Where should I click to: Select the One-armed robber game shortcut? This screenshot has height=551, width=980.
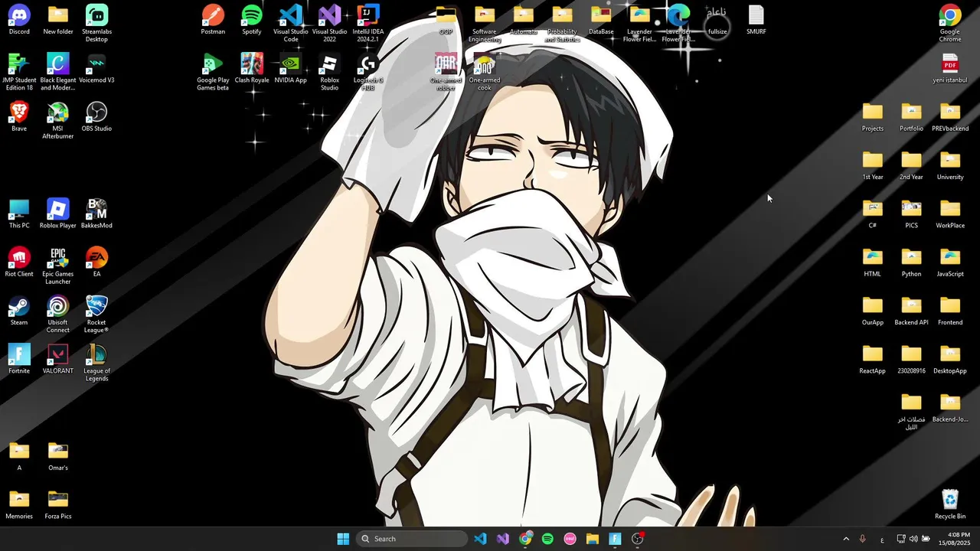coord(446,72)
